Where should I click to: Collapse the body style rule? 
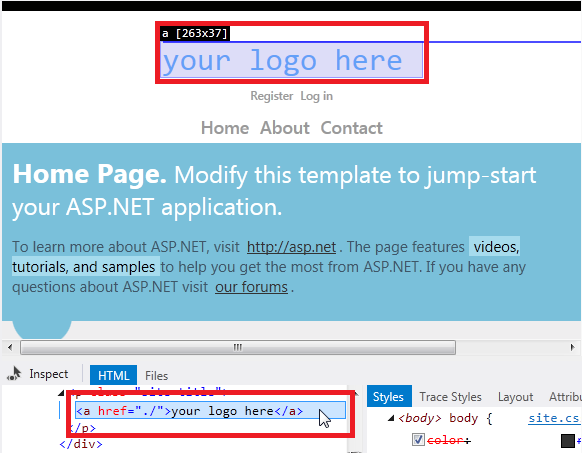[390, 418]
